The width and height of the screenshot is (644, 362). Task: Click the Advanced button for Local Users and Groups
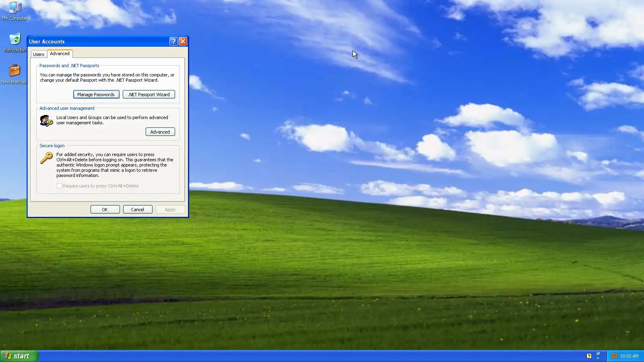[160, 132]
